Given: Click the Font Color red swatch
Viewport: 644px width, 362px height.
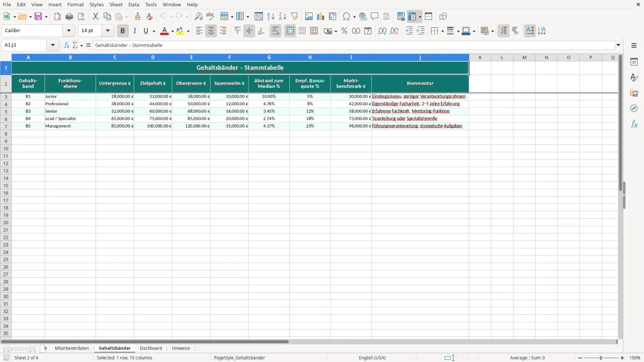Looking at the screenshot, I should [164, 31].
